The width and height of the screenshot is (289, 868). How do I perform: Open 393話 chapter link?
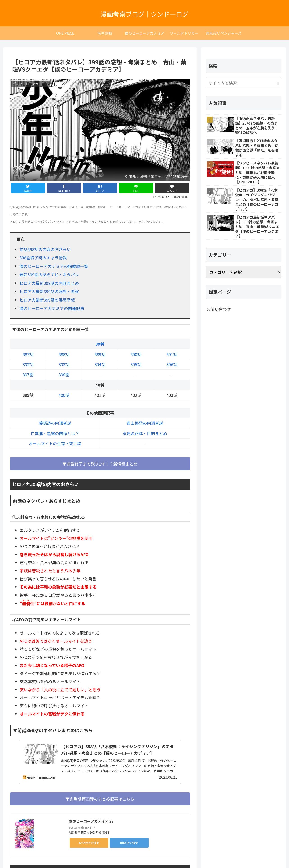[x=64, y=365]
